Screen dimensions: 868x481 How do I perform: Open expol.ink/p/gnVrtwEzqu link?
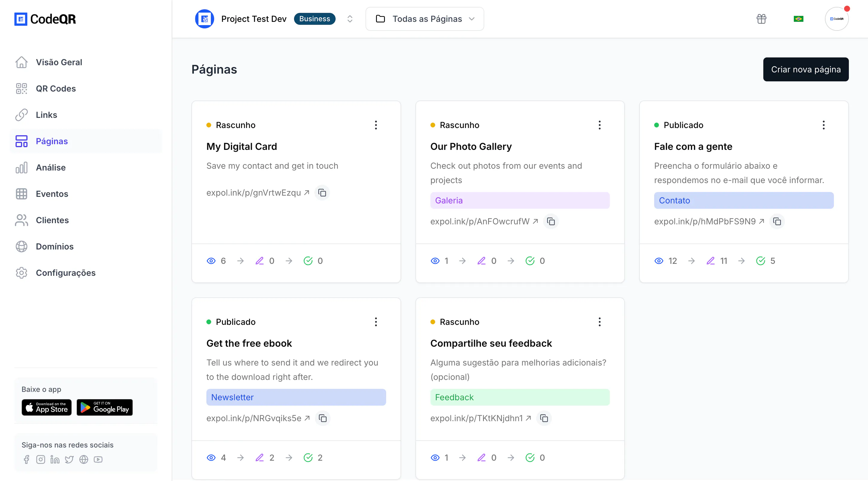pyautogui.click(x=258, y=192)
